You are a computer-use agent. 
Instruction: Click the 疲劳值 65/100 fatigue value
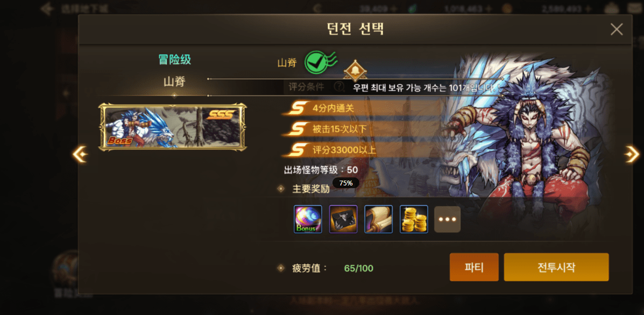pyautogui.click(x=358, y=269)
